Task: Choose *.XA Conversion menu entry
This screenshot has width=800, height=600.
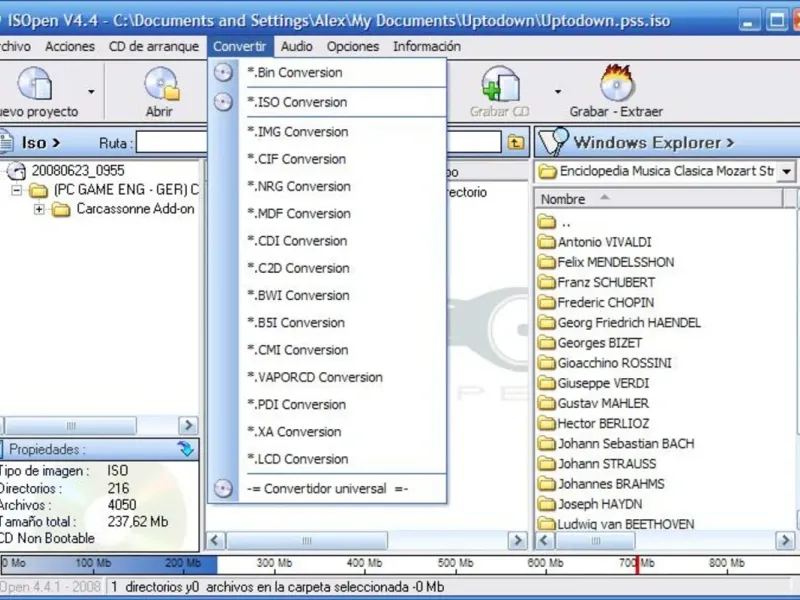Action: [343, 432]
